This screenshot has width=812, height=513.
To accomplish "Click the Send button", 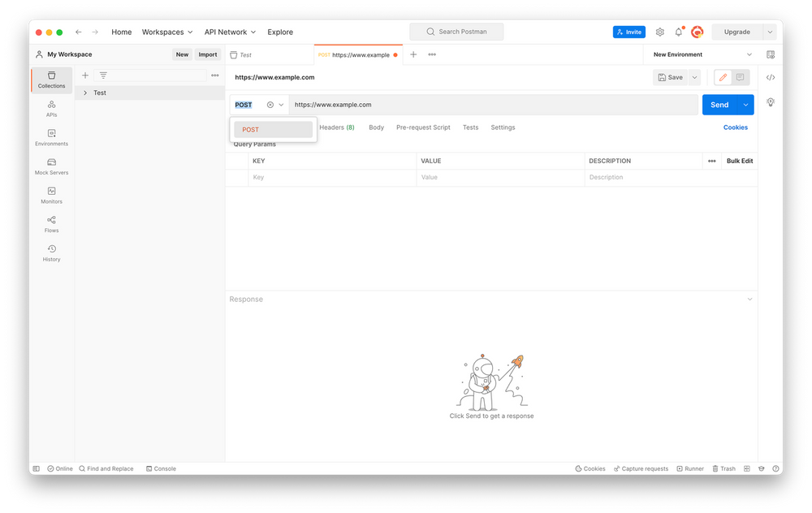I will [721, 105].
